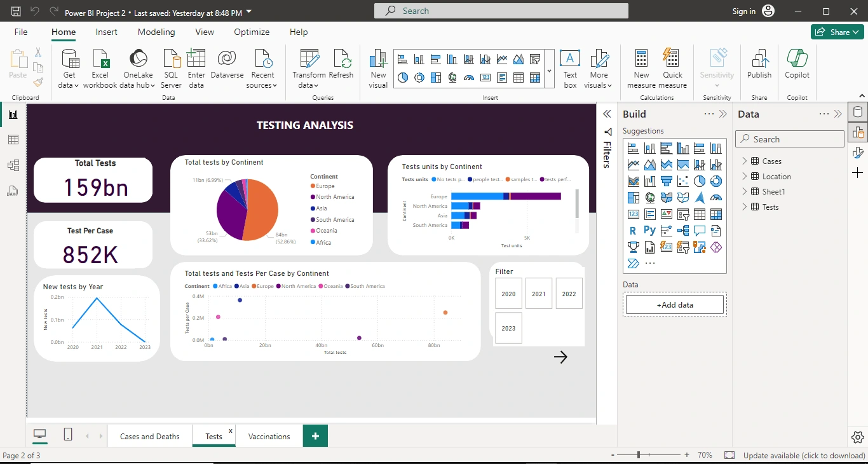Open the Optimize ribbon tab
This screenshot has width=868, height=464.
pyautogui.click(x=252, y=32)
